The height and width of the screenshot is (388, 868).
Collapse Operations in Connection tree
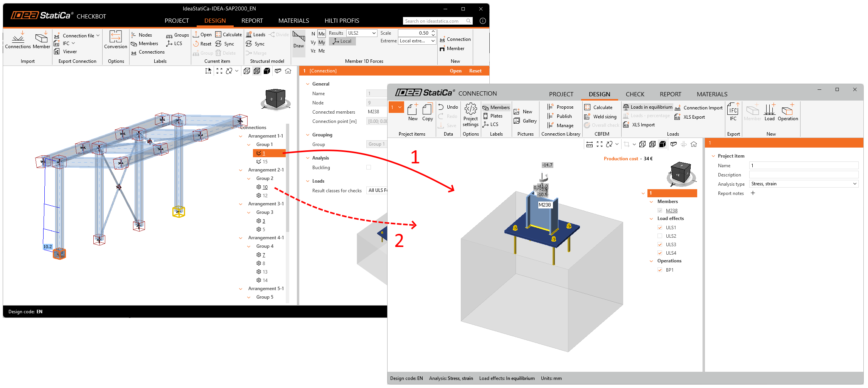tap(651, 261)
